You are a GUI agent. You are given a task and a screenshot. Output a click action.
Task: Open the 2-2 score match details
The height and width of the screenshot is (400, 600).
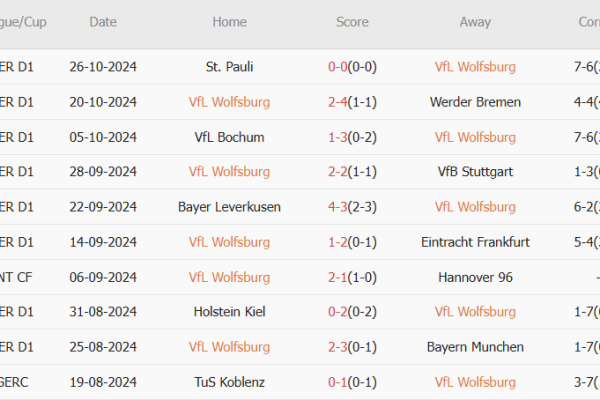pos(351,172)
